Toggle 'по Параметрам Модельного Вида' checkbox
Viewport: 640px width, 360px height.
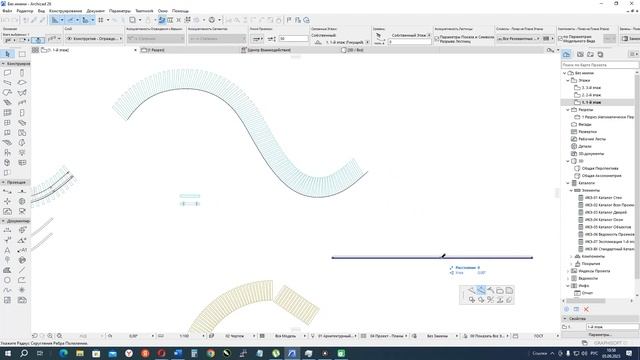pyautogui.click(x=560, y=38)
